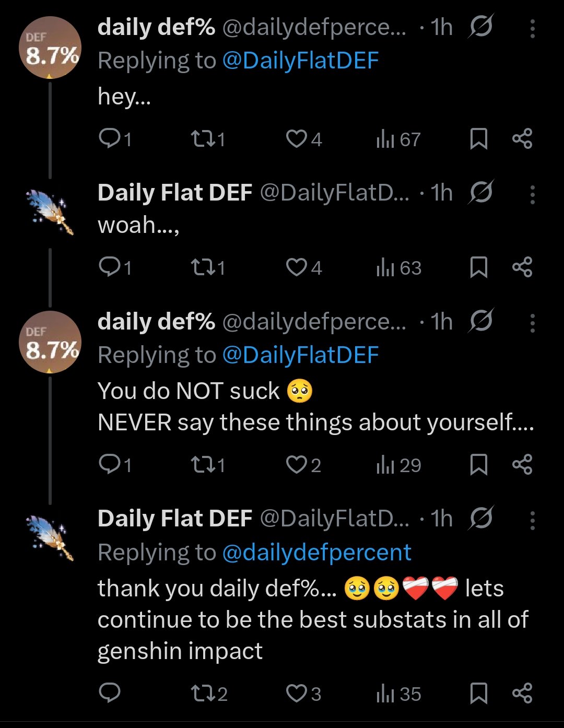Share the "woah...," tweet

pos(522,267)
